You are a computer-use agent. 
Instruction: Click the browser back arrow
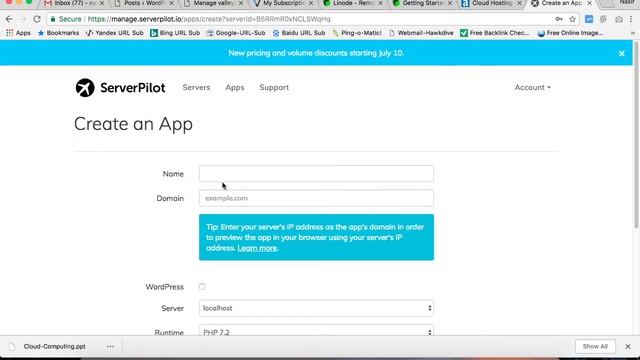pyautogui.click(x=9, y=19)
